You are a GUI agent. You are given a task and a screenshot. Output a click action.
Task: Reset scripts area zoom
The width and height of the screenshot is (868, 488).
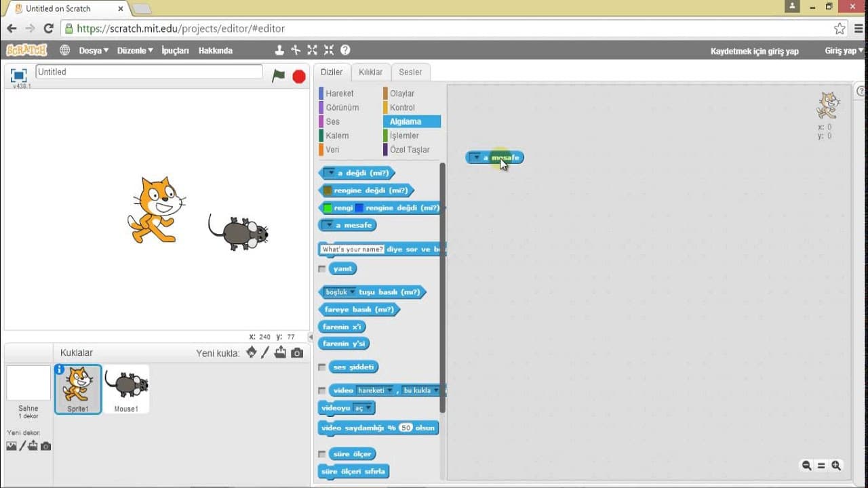pos(821,466)
